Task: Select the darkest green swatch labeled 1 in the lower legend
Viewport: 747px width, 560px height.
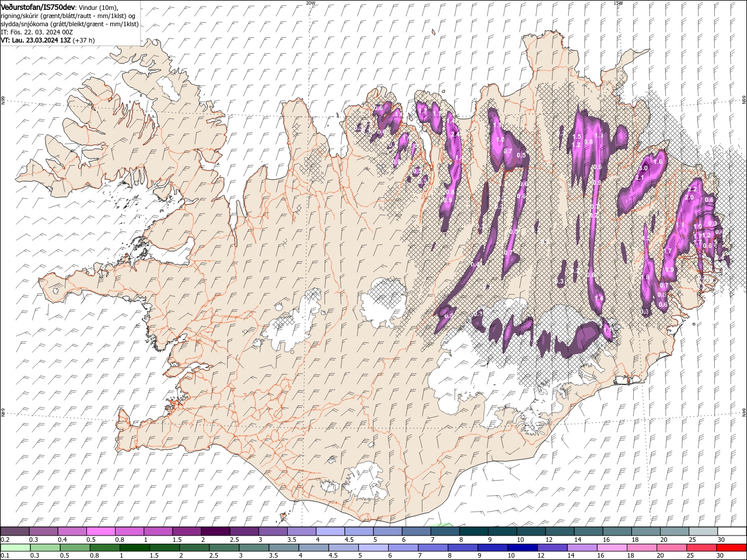Action: click(x=134, y=548)
